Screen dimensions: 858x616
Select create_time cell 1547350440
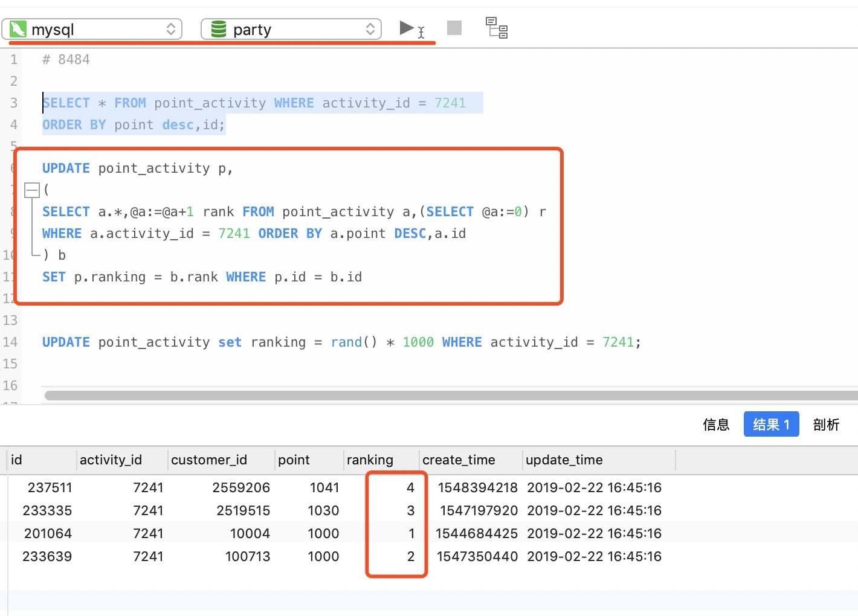coord(477,556)
